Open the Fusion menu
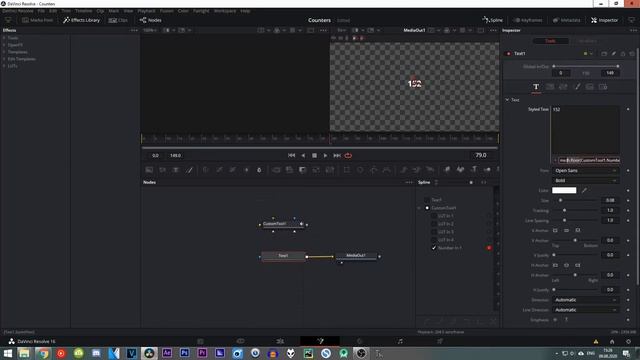The width and height of the screenshot is (640, 360). pyautogui.click(x=167, y=11)
